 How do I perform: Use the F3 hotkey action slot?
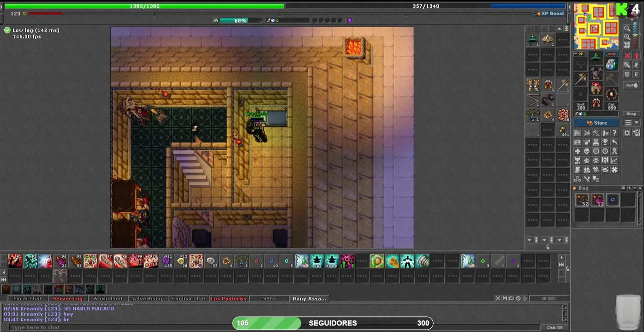pyautogui.click(x=45, y=261)
